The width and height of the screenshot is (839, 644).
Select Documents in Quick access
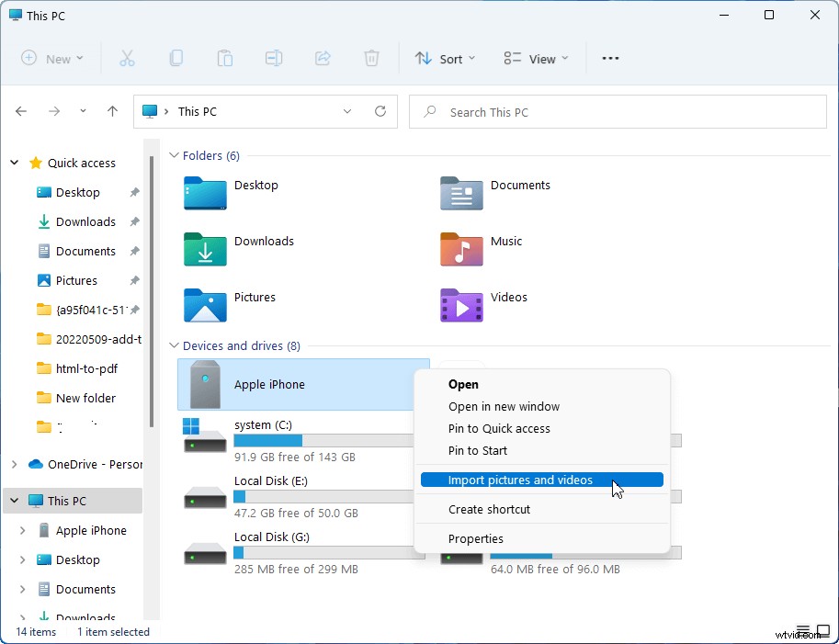[x=85, y=251]
